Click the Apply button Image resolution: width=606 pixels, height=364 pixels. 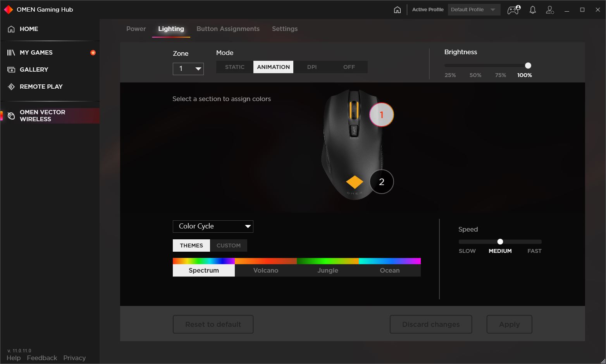point(509,325)
